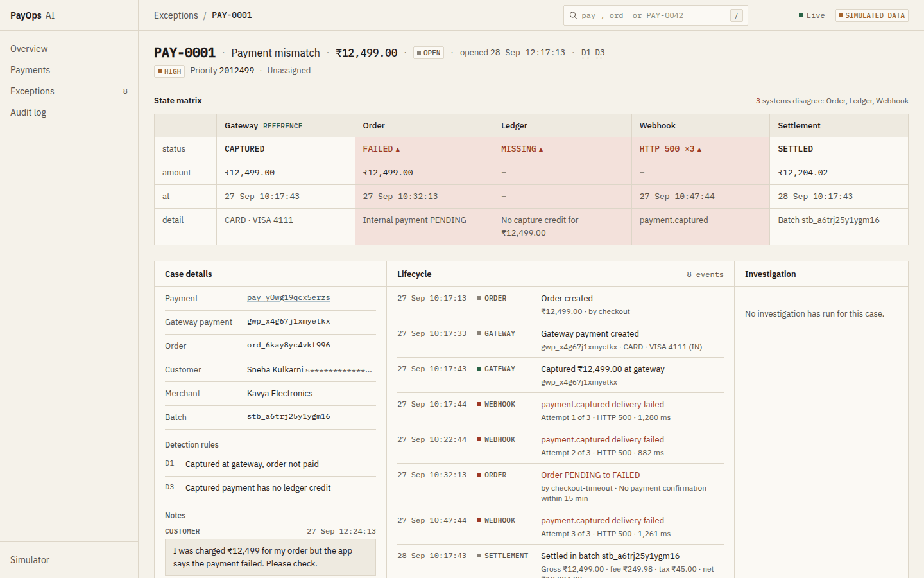Viewport: 924px width, 578px height.
Task: Click the Gateway CAPTURED status cell
Action: (286, 149)
